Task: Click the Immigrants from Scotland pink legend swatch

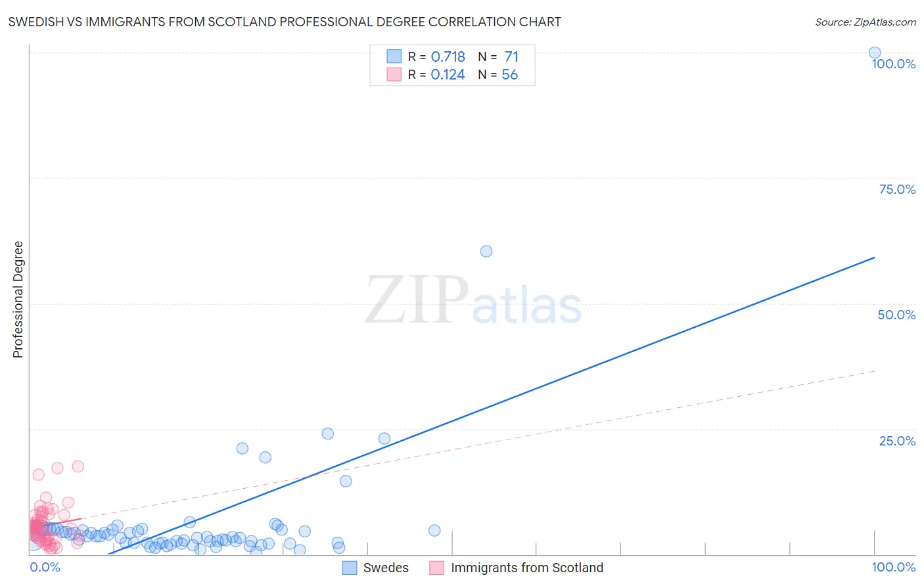Action: [437, 568]
